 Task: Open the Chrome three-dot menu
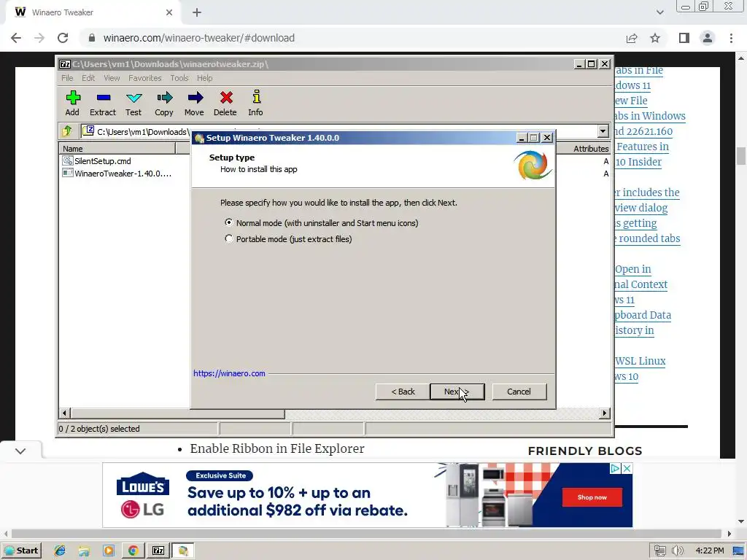tap(731, 38)
